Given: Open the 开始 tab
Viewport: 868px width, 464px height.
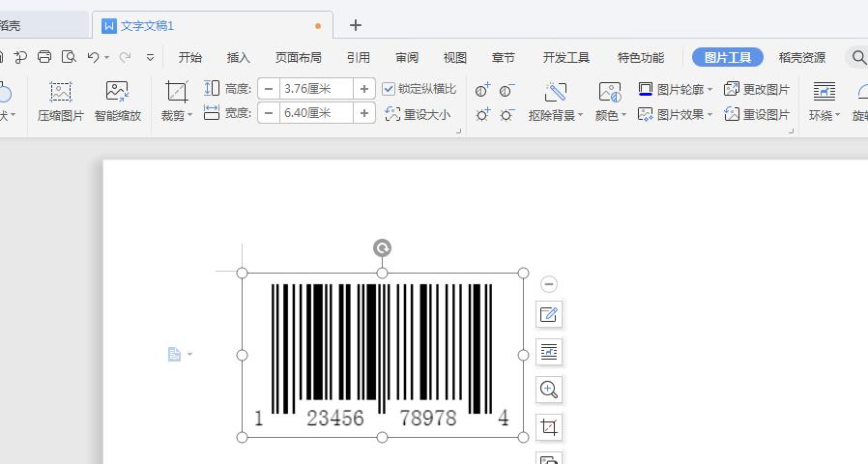Looking at the screenshot, I should [x=189, y=57].
